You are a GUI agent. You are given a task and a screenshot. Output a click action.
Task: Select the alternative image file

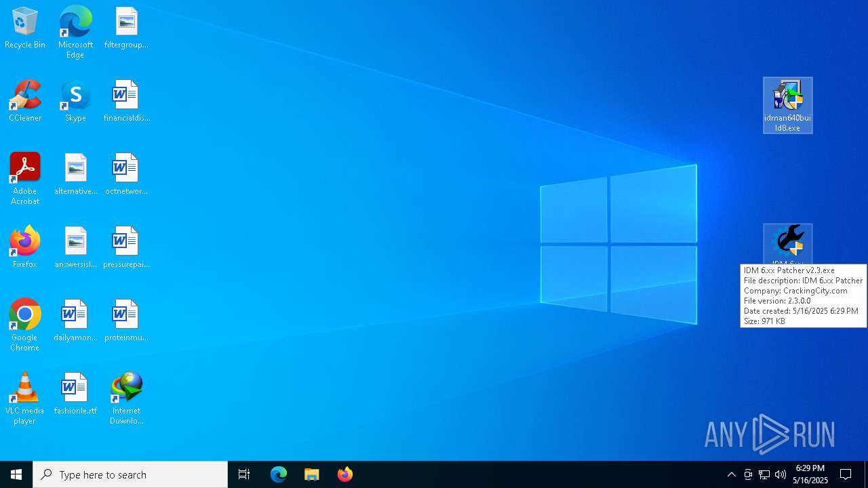point(75,174)
